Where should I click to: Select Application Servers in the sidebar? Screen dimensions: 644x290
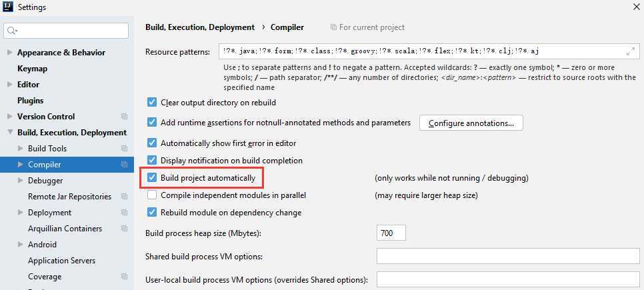(61, 261)
